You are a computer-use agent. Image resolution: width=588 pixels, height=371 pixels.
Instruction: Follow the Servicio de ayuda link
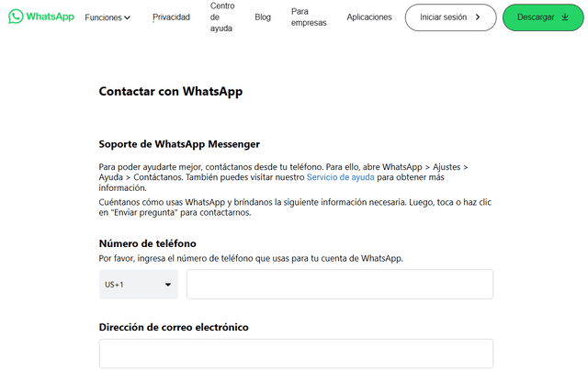340,179
